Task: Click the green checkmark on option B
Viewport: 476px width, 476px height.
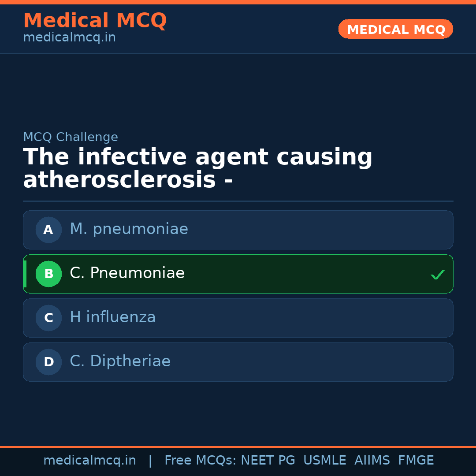Action: pos(437,275)
